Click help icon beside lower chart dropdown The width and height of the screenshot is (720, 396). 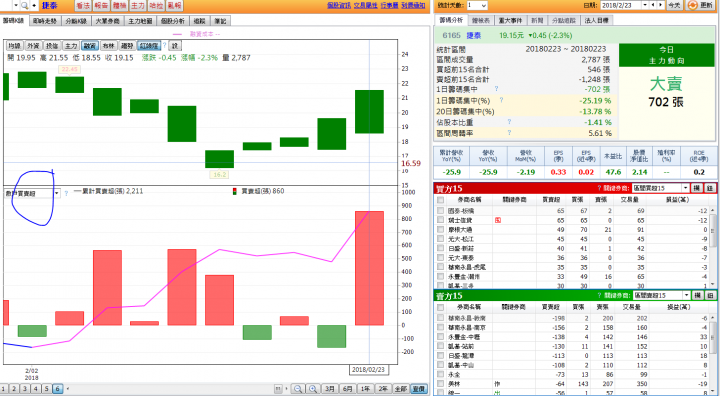tap(66, 193)
